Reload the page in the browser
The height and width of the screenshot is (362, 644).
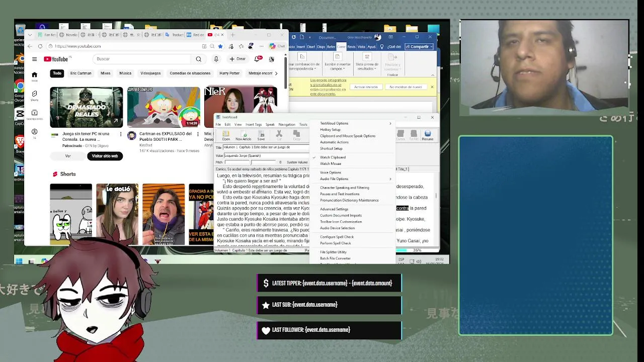[40, 46]
